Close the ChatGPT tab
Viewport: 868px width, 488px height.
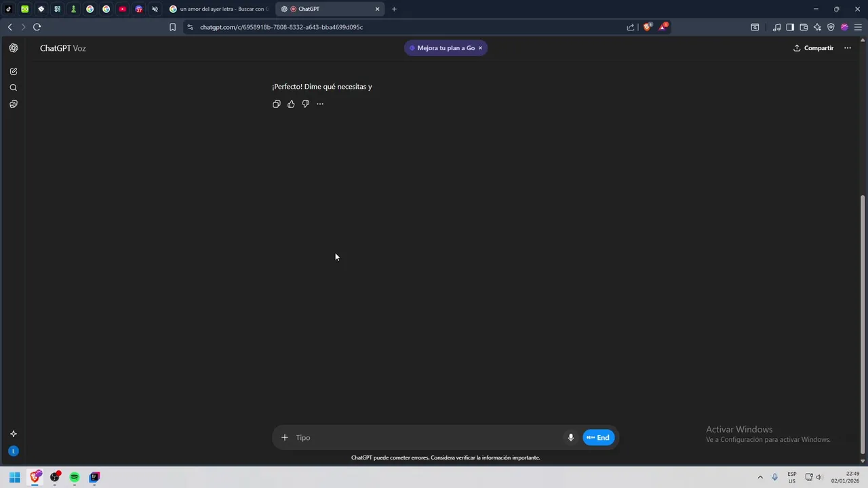point(377,9)
